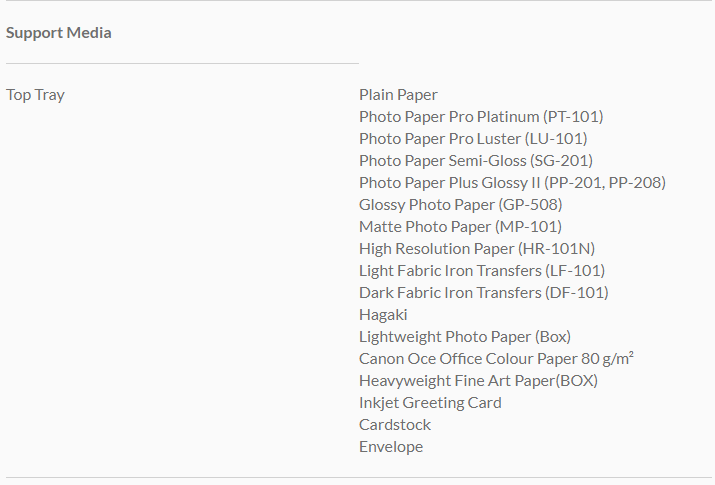Image resolution: width=715 pixels, height=485 pixels.
Task: Click Light Fabric Iron Transfers (LF-101)
Action: tap(482, 271)
